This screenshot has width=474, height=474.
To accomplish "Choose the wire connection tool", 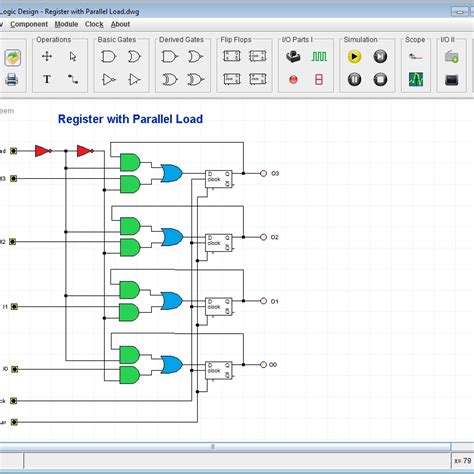I will [x=73, y=79].
